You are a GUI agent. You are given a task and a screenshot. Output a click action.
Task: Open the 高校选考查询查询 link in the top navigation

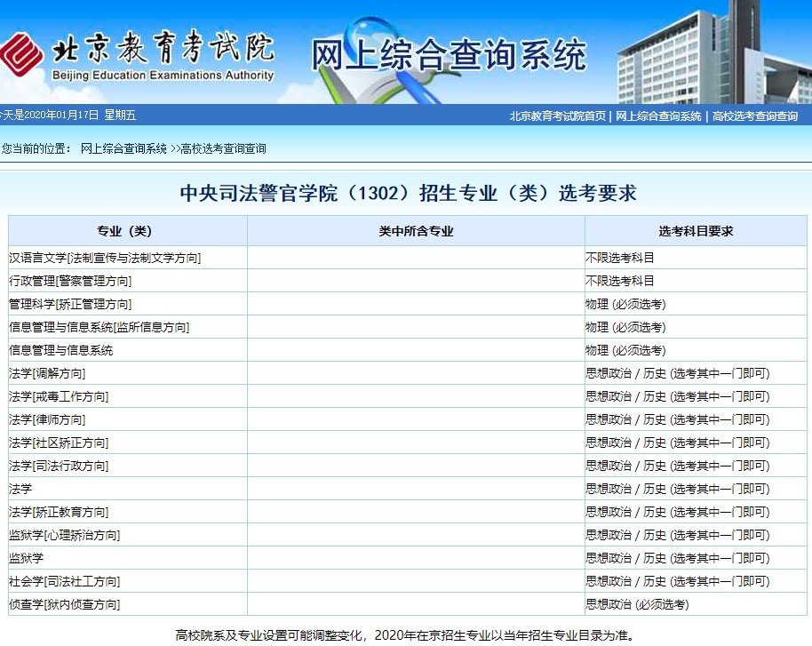point(755,116)
